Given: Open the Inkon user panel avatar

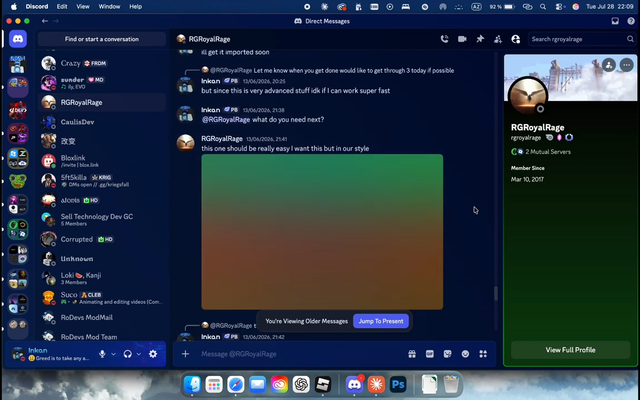Looking at the screenshot, I should pos(18,354).
